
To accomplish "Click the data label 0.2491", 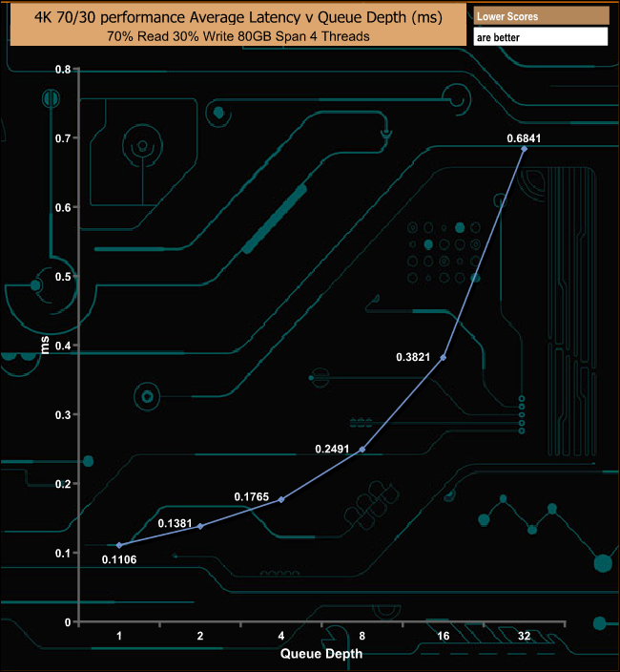I will [x=332, y=449].
